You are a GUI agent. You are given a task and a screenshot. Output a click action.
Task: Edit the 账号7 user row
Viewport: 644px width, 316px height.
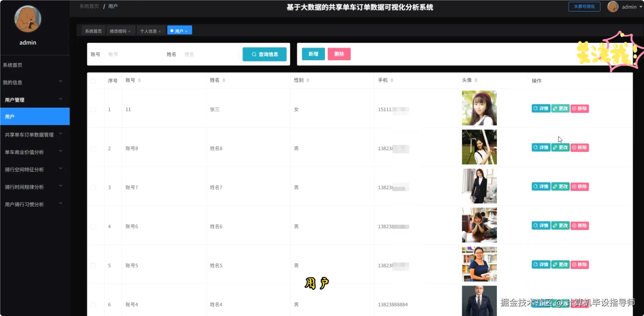(560, 187)
